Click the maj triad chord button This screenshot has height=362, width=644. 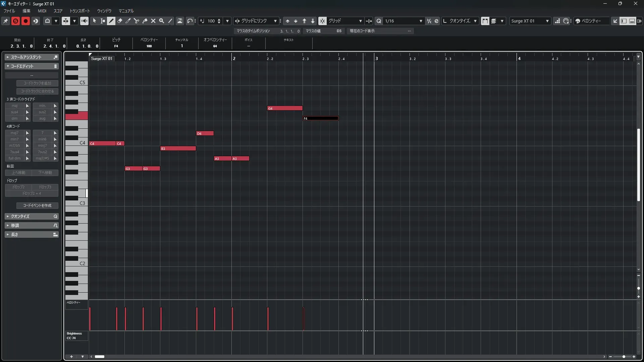14,106
